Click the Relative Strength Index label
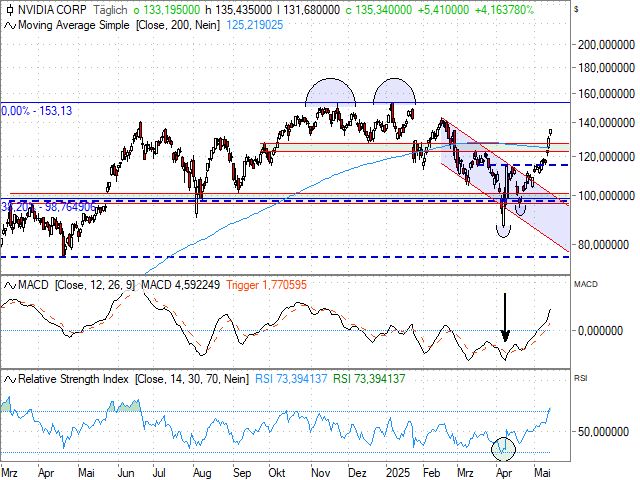The height and width of the screenshot is (480, 640). pyautogui.click(x=73, y=379)
